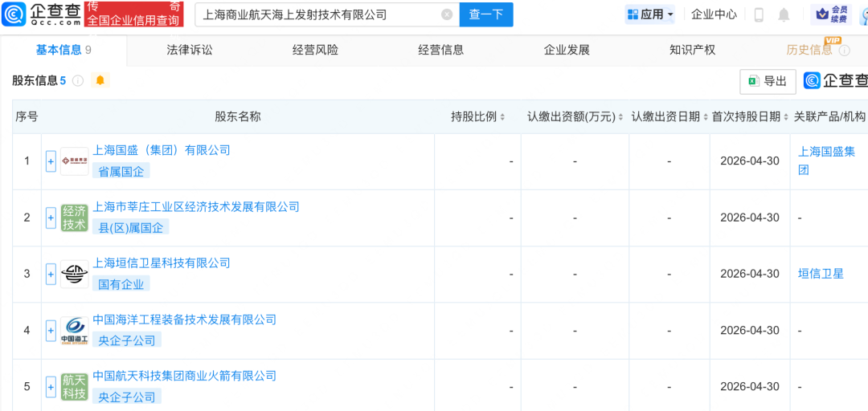Expand row for 中国航天科技集团商业火箭有限公司
Image resolution: width=868 pixels, height=411 pixels.
(x=51, y=387)
